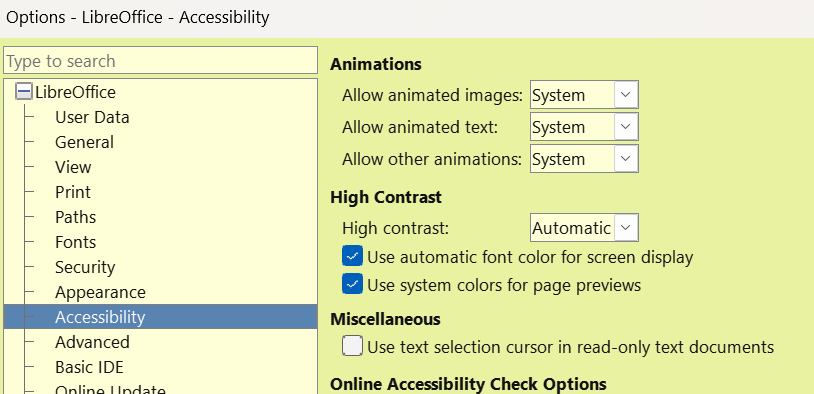Image resolution: width=814 pixels, height=394 pixels.
Task: Open the General options page
Action: click(x=84, y=142)
